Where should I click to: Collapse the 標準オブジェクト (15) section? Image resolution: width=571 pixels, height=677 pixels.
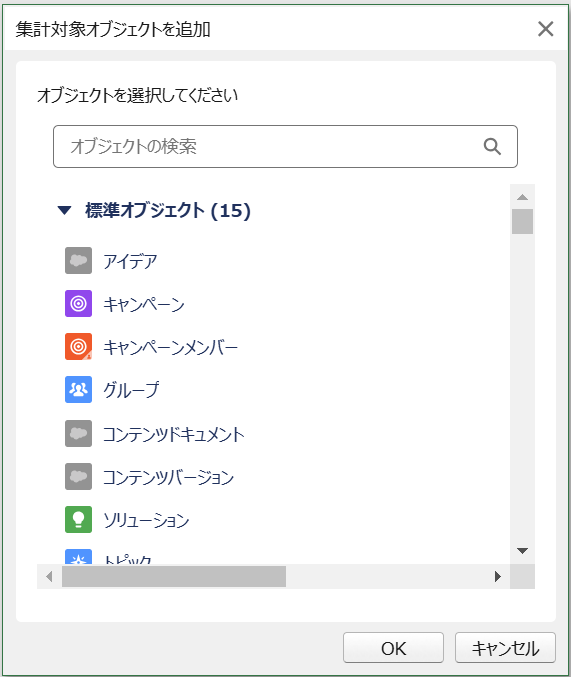pyautogui.click(x=64, y=210)
